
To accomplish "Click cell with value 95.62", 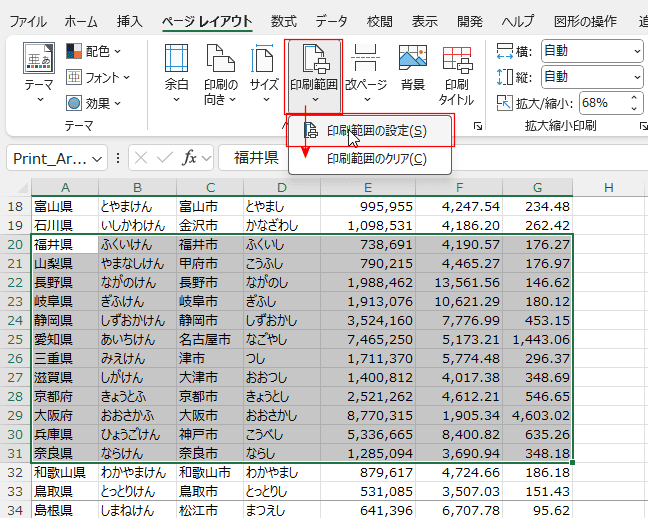I will (x=537, y=510).
